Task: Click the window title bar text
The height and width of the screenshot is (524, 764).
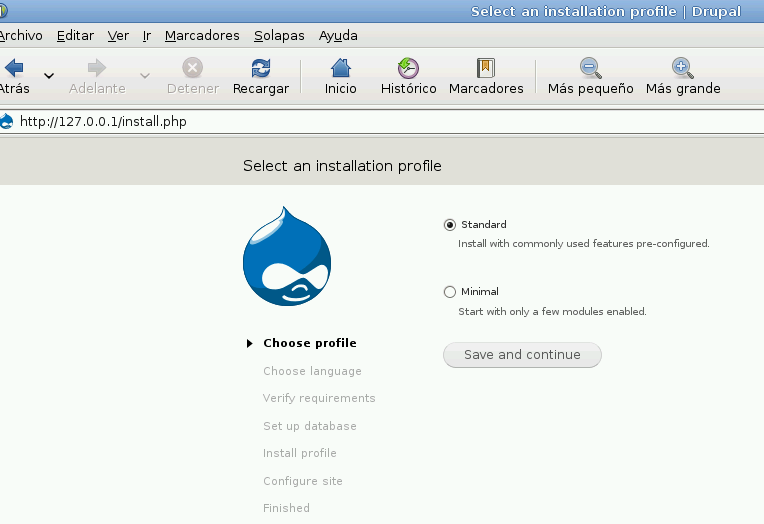Action: pyautogui.click(x=606, y=11)
